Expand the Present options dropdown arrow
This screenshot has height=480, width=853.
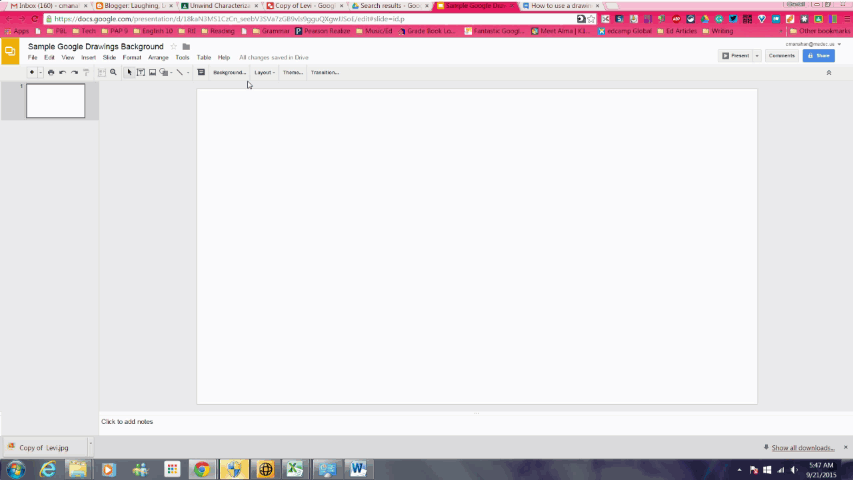tap(757, 56)
